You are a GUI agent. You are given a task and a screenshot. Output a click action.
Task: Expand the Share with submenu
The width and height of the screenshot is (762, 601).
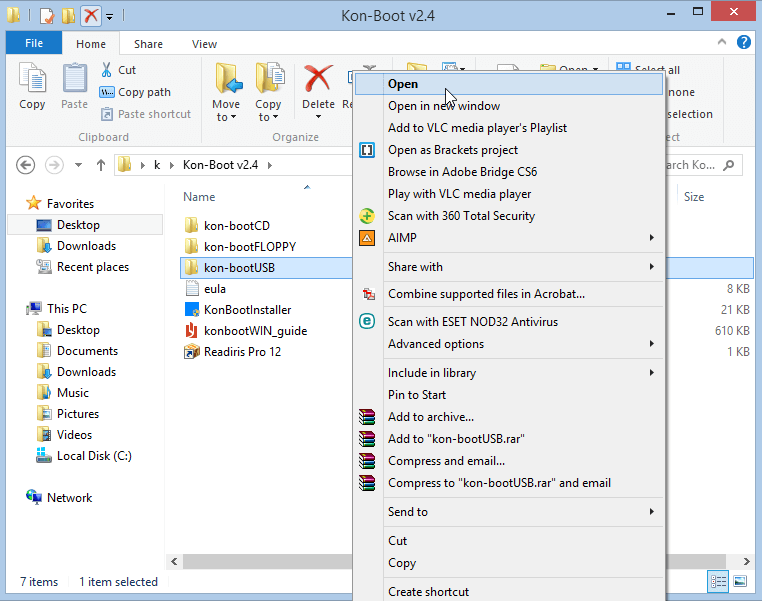(509, 267)
